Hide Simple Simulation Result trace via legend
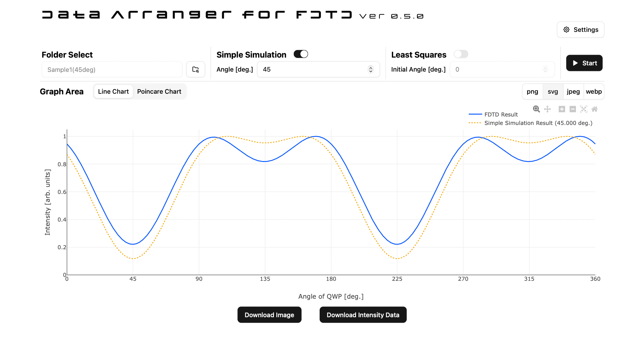Screen dimensions: 644x354 pos(538,123)
